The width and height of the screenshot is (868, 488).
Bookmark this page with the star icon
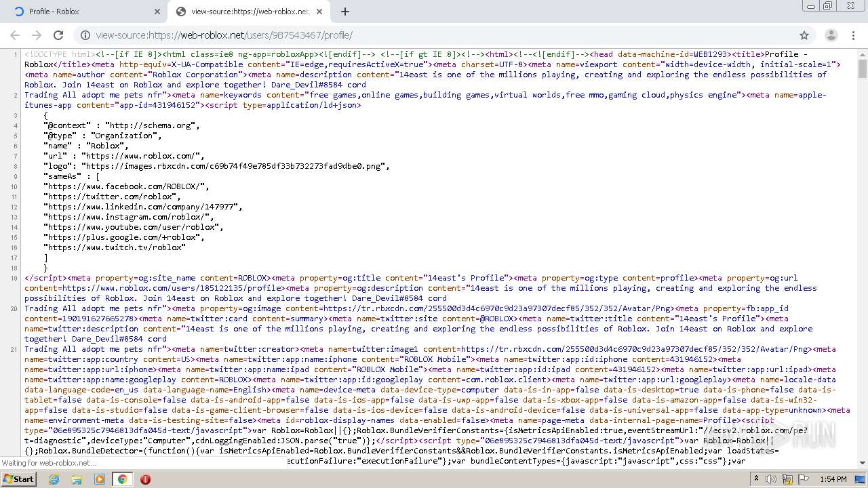[x=804, y=35]
